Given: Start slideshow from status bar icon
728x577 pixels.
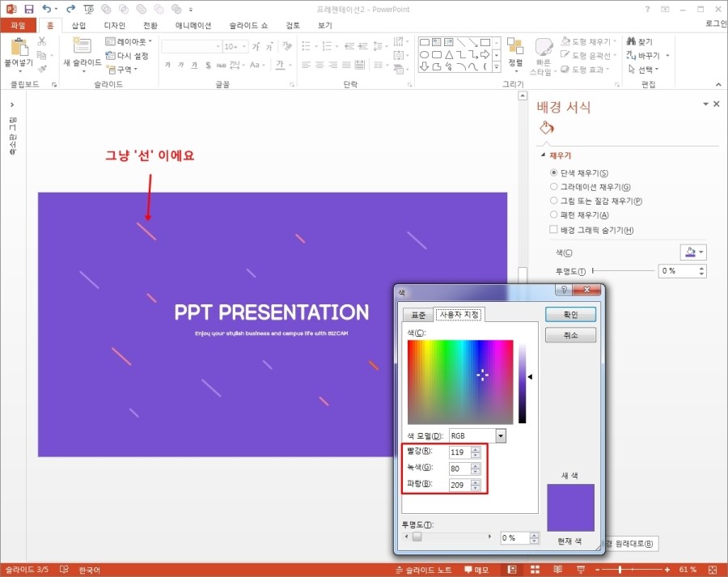Looking at the screenshot, I should point(578,570).
